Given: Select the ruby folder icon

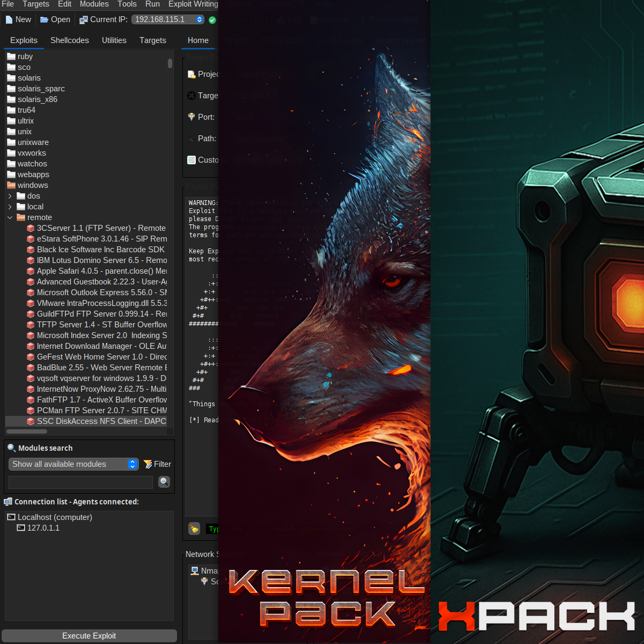Looking at the screenshot, I should tap(11, 56).
